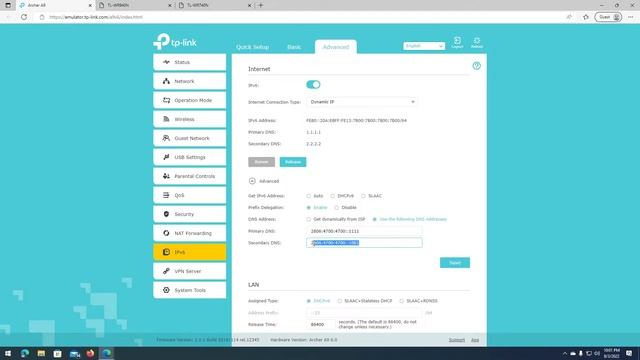Toggle the IPv6 switch
Image resolution: width=640 pixels, height=360 pixels.
point(313,84)
